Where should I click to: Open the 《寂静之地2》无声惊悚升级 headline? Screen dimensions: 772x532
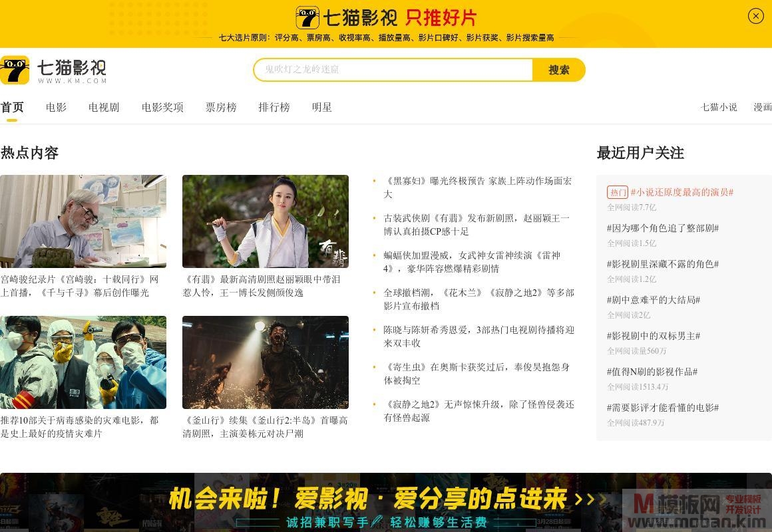pyautogui.click(x=479, y=411)
